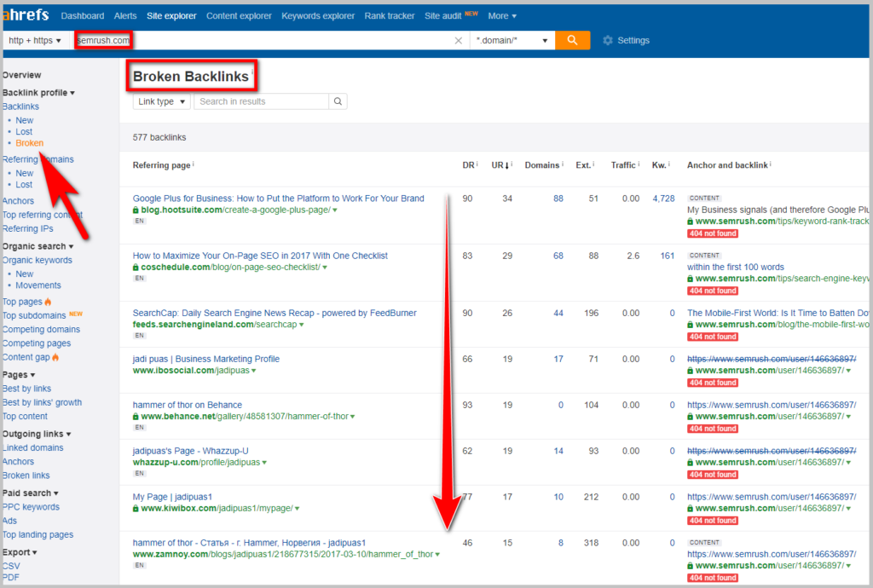Screen dimensions: 873x588
Task: Open the Movements link under Organic keywords
Action: (38, 285)
